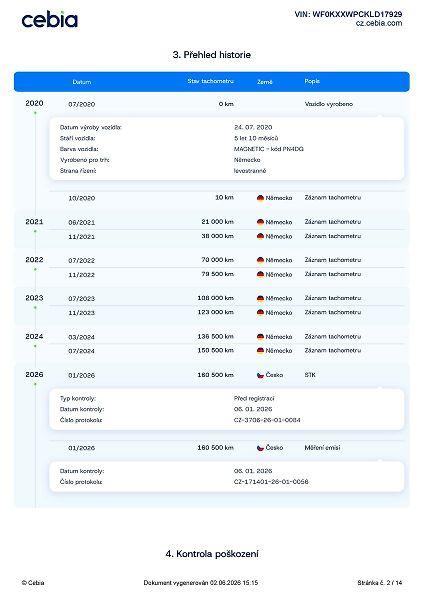Click the 'Vozidlo vyrobeno' entry for 07/2020
This screenshot has height=600, width=424.
tap(329, 104)
